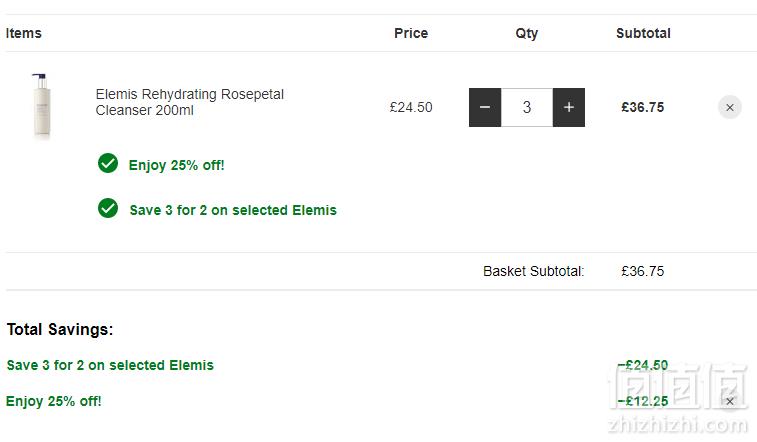The width and height of the screenshot is (757, 442).
Task: Open Save 3 for 2 offer under product
Action: (233, 210)
